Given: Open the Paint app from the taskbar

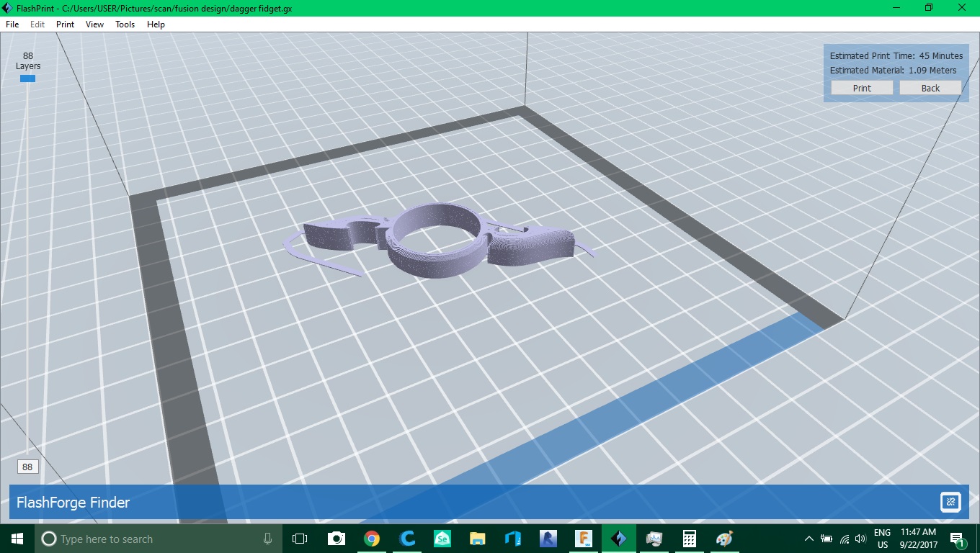Looking at the screenshot, I should [x=725, y=539].
